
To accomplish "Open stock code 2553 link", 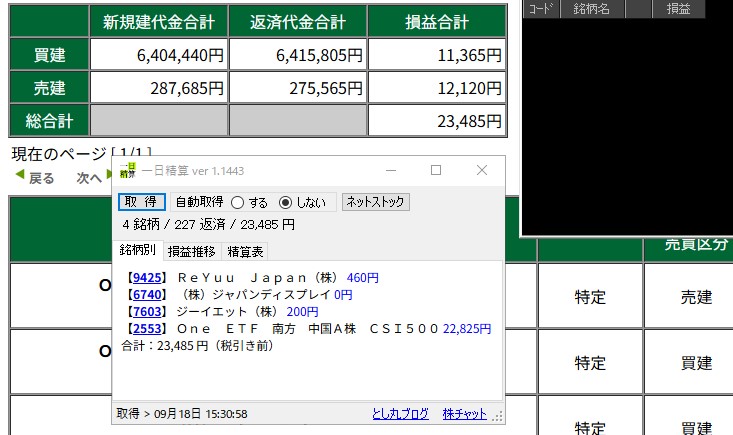I will click(x=147, y=329).
